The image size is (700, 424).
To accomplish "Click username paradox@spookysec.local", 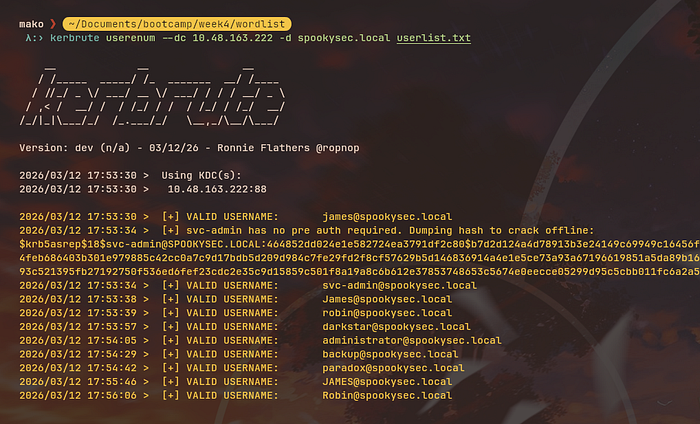I will tap(393, 368).
